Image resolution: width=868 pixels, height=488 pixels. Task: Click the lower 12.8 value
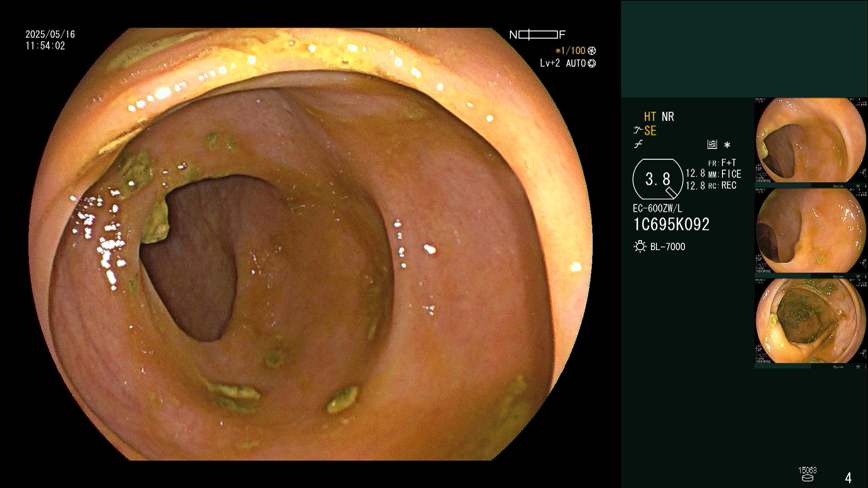coord(695,186)
